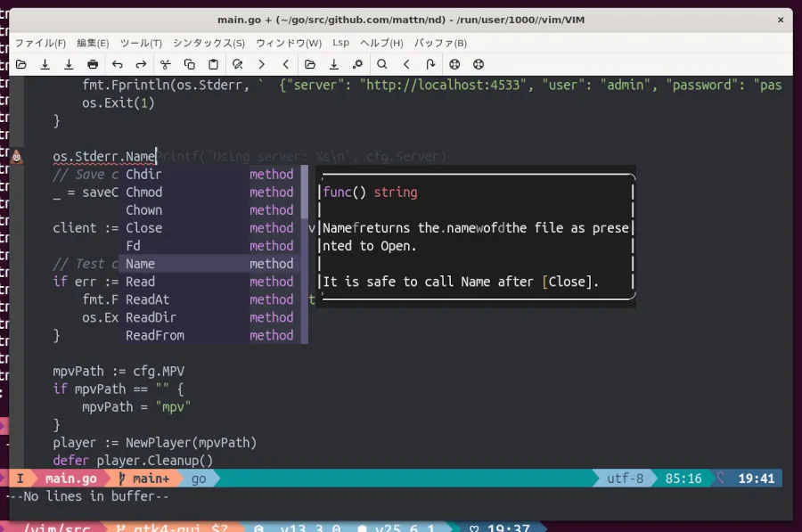Viewport: 802px width, 532px height.
Task: Click gtk4-gui branch in background terminal prompt
Action: (x=171, y=528)
